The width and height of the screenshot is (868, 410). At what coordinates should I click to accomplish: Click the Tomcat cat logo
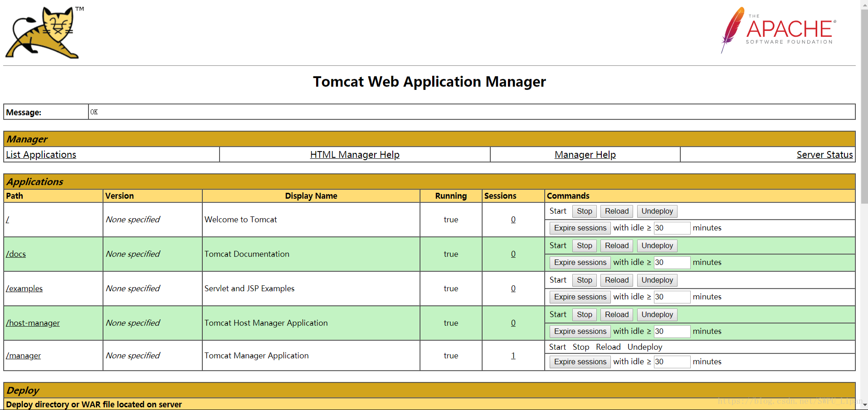pos(44,32)
